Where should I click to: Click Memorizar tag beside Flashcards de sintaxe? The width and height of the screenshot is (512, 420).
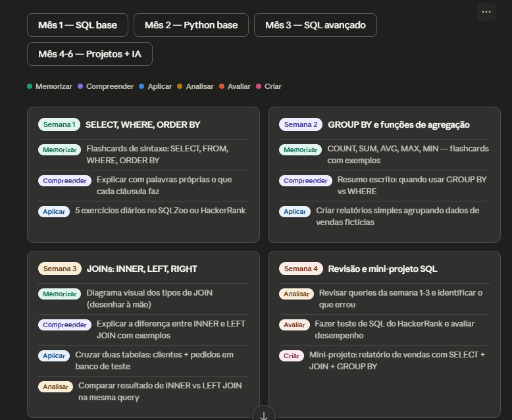[x=59, y=150]
